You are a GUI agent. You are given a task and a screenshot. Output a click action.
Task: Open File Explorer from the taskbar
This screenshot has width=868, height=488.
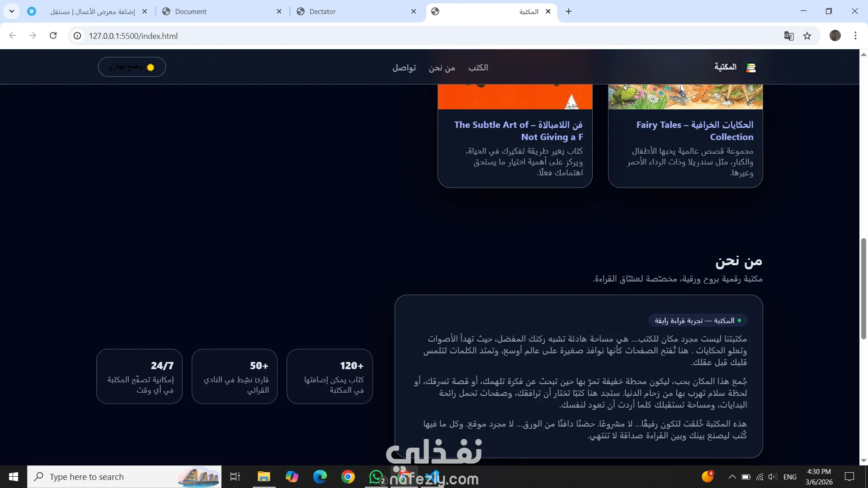264,477
